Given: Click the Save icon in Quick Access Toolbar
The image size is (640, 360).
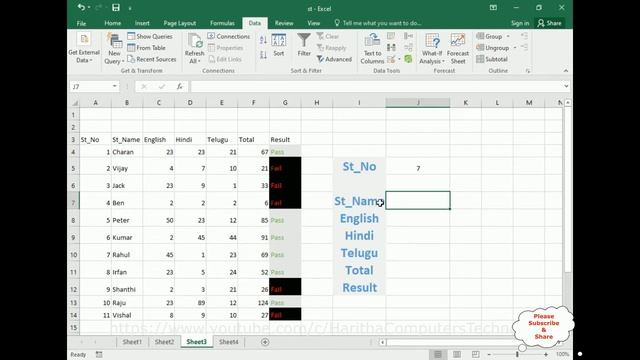Looking at the screenshot, I should click(116, 7).
